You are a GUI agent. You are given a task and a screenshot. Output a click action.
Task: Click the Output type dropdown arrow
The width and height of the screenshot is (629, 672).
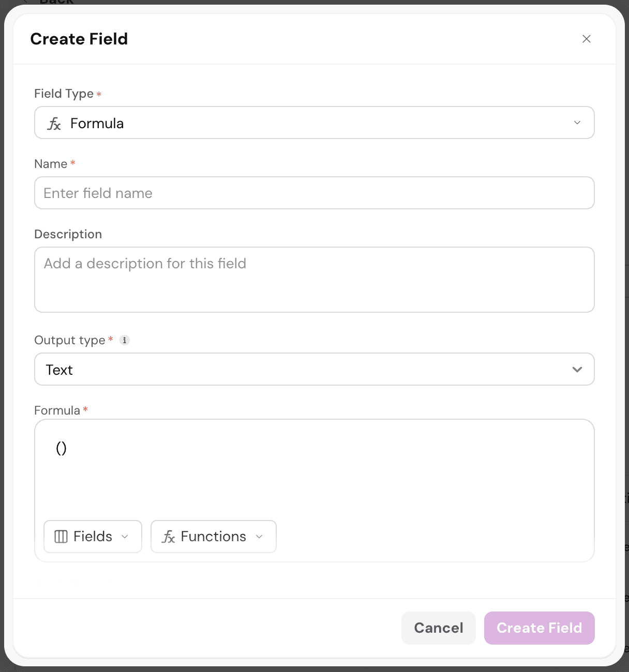[577, 369]
